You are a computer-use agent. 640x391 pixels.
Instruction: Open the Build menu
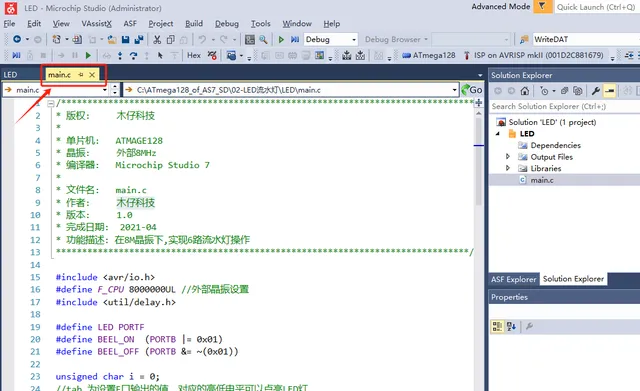tap(194, 24)
